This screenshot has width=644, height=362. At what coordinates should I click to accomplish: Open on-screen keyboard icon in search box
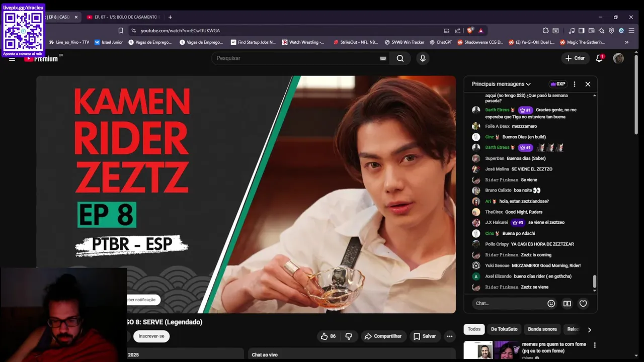[383, 58]
